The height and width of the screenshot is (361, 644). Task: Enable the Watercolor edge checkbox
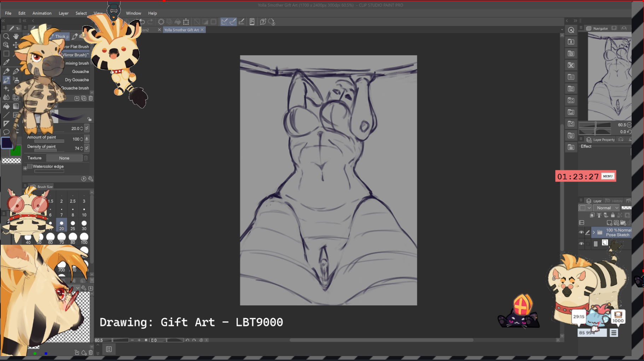[30, 166]
